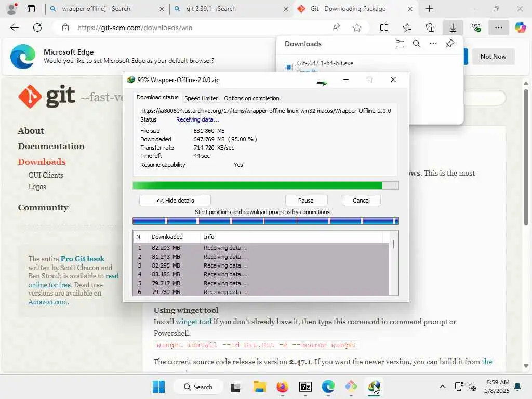Launch Copilot from the Edge toolbar

point(520,28)
